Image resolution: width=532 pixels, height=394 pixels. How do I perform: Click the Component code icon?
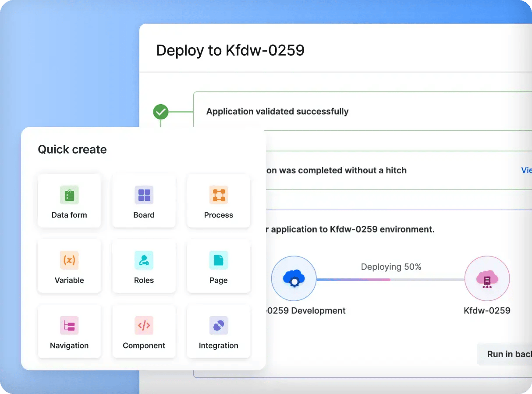(x=144, y=325)
